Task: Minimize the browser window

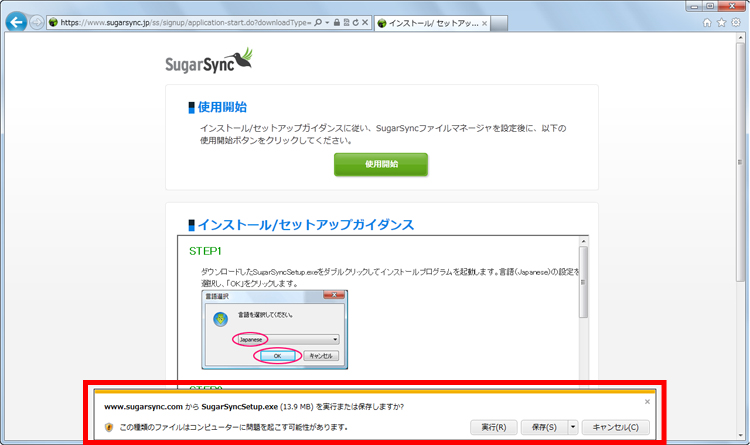Action: tap(694, 6)
